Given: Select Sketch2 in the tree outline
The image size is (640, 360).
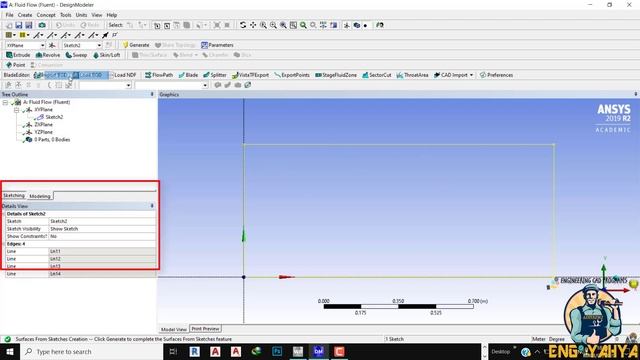Looking at the screenshot, I should 54,117.
